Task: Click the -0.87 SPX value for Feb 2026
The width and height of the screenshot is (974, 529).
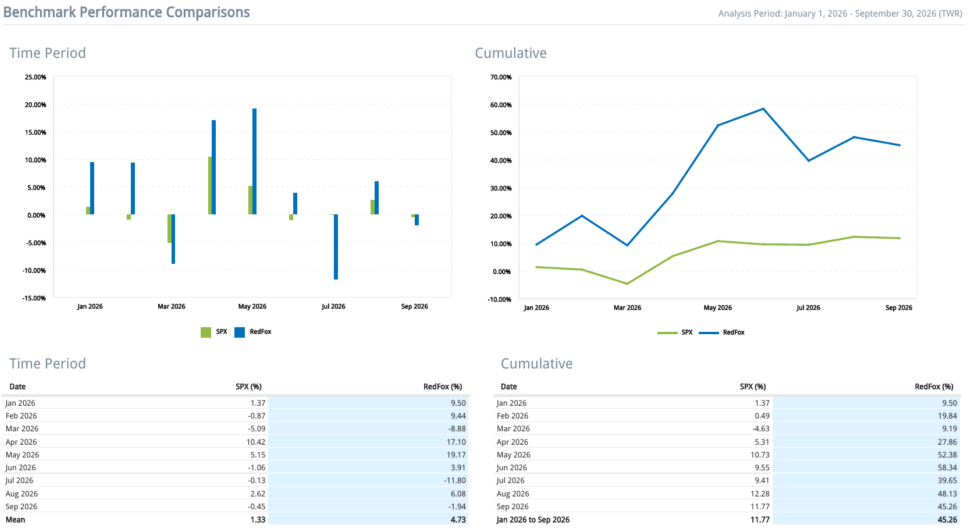Action: click(256, 416)
